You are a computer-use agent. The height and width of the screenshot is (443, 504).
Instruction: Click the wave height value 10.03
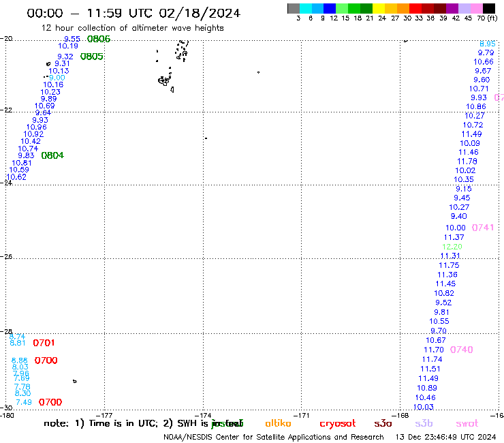(424, 408)
